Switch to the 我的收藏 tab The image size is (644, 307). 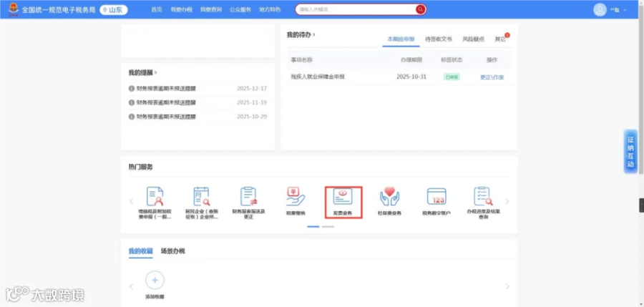click(x=140, y=250)
